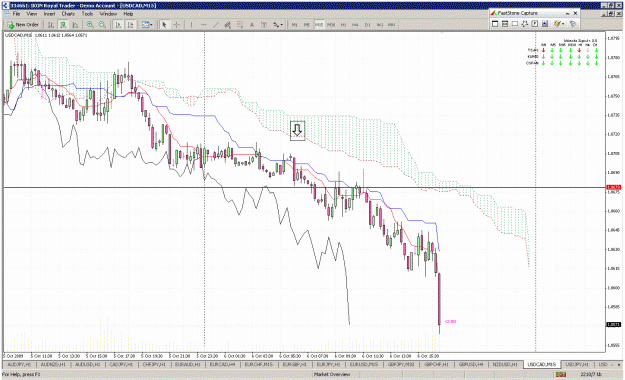Viewport: 625px width, 380px height.
Task: Open the CHFJPY,H1 chart tab
Action: [x=154, y=364]
